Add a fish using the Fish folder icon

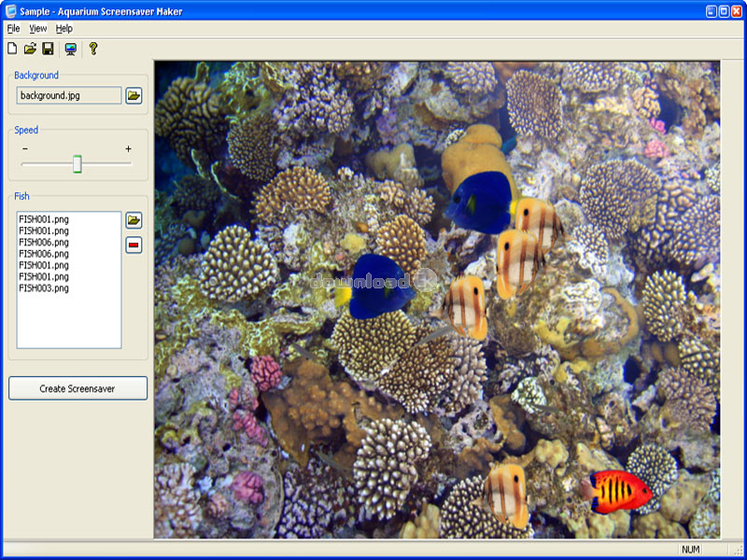pos(134,220)
